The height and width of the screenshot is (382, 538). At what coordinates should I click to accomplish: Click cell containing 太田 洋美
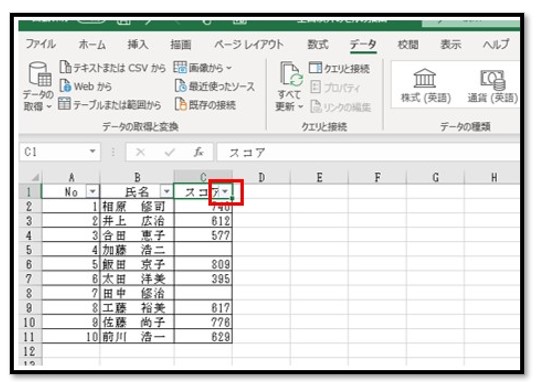coord(137,279)
